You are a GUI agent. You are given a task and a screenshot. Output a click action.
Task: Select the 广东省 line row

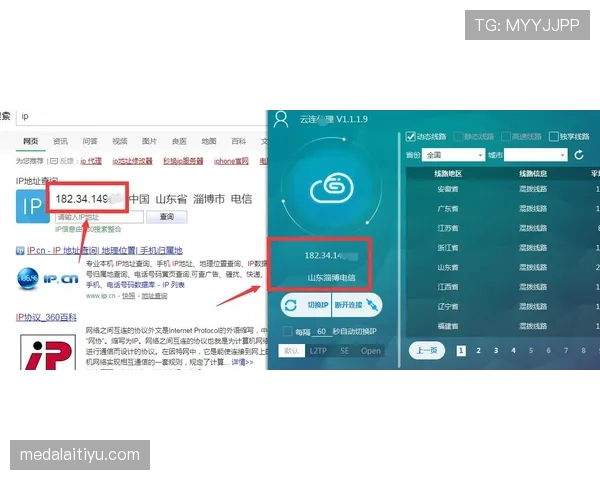pos(503,209)
